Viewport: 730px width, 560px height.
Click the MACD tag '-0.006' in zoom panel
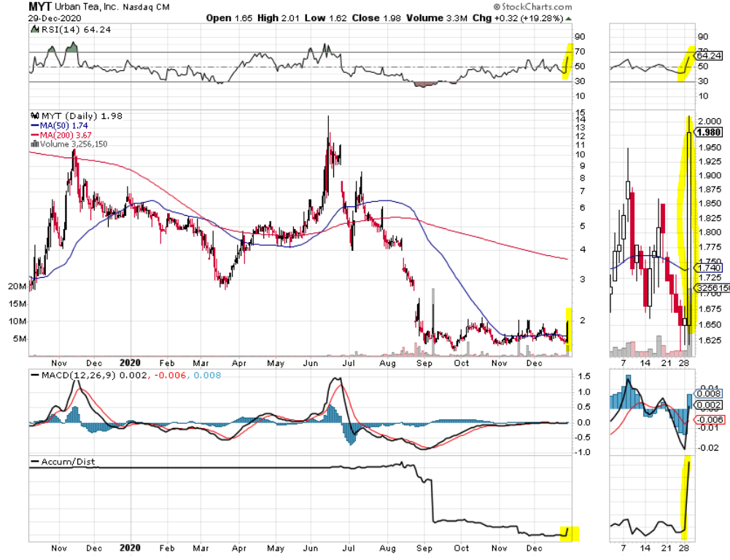[710, 420]
